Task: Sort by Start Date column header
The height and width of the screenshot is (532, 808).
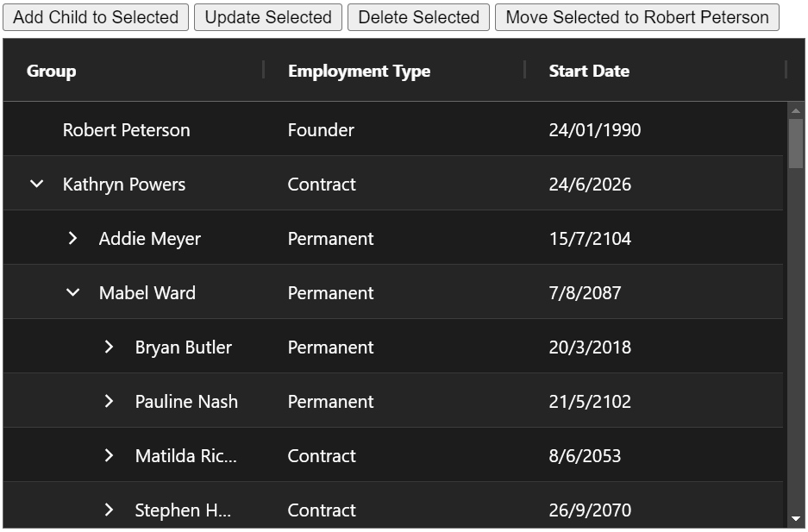Action: [x=589, y=71]
